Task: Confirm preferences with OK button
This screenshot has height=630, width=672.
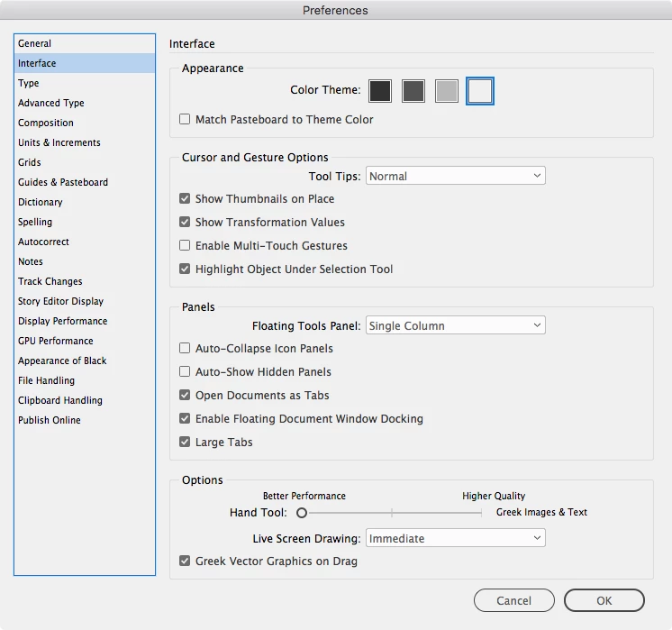Action: tap(604, 600)
